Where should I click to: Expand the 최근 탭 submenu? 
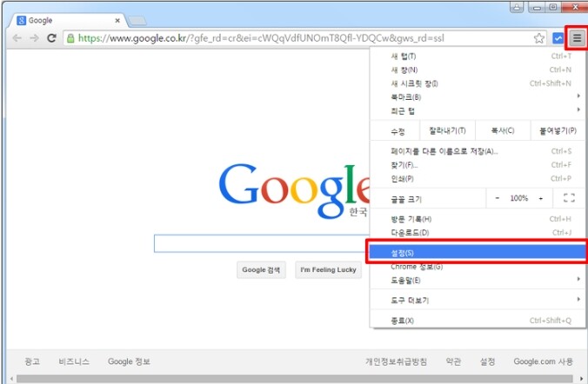[x=477, y=111]
